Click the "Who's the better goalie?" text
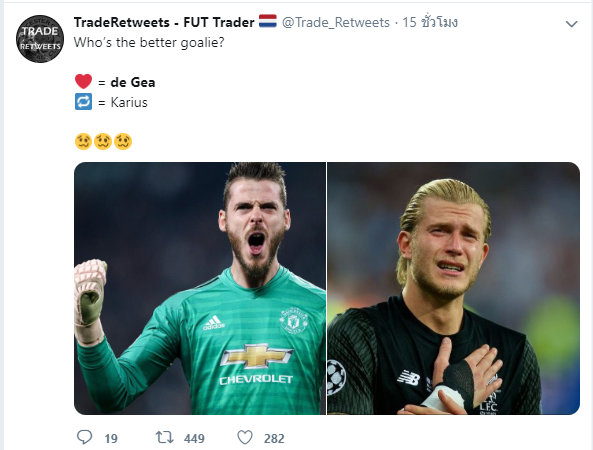This screenshot has height=450, width=593. coord(149,42)
